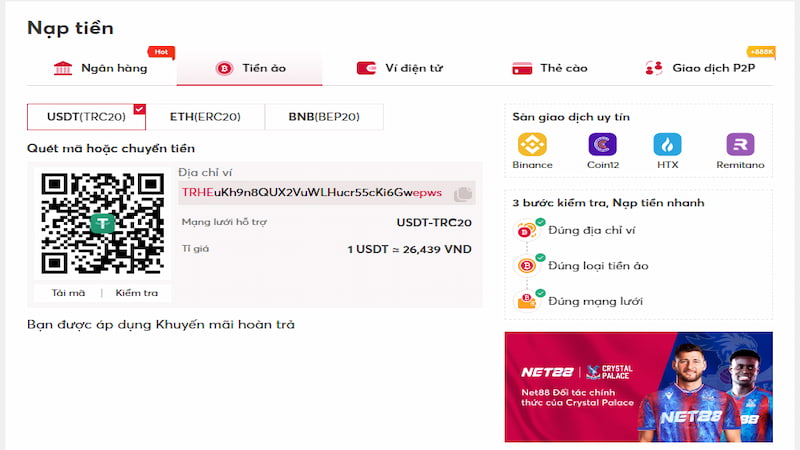Screen dimensions: 800x450
Task: Click the 1 USDT ≈ 26,439 VND rate
Action: tap(409, 249)
